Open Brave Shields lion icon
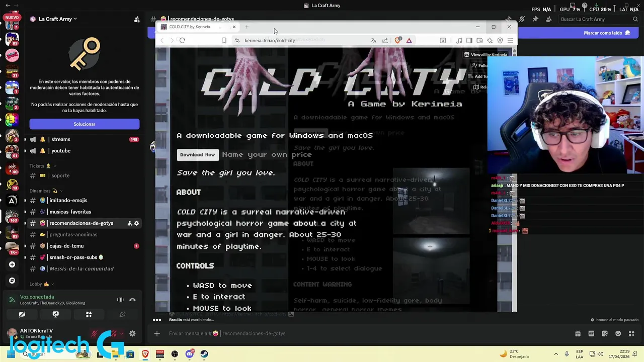Viewport: 644px width, 362px height. [397, 40]
